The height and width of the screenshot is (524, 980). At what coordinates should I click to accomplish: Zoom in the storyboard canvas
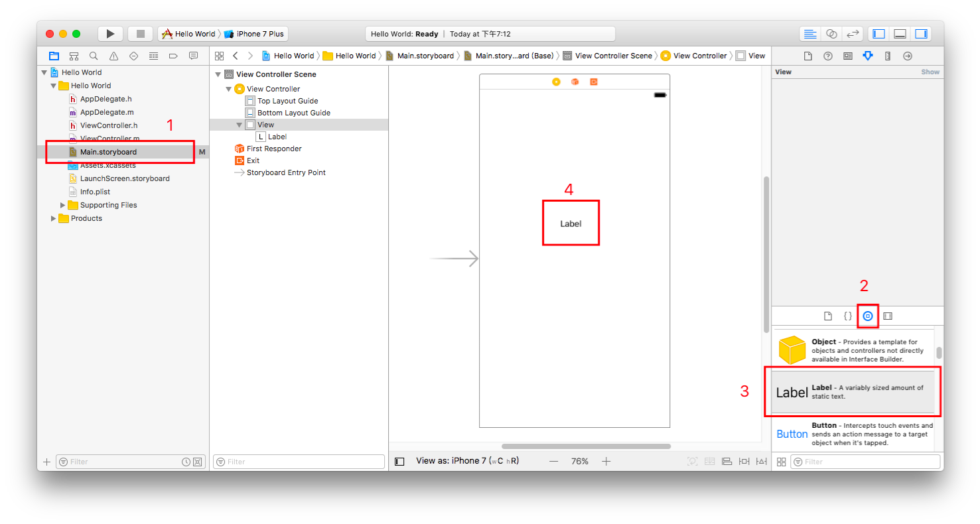pyautogui.click(x=606, y=461)
